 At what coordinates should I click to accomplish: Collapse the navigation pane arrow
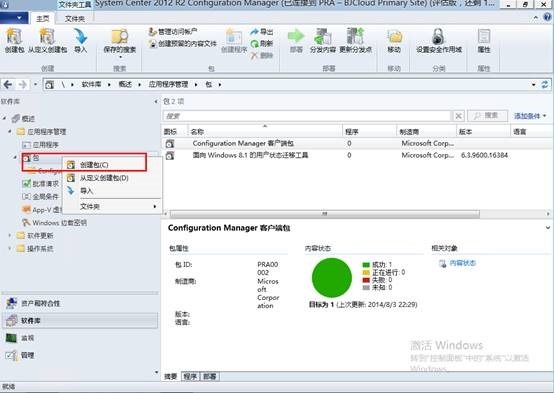click(x=155, y=102)
